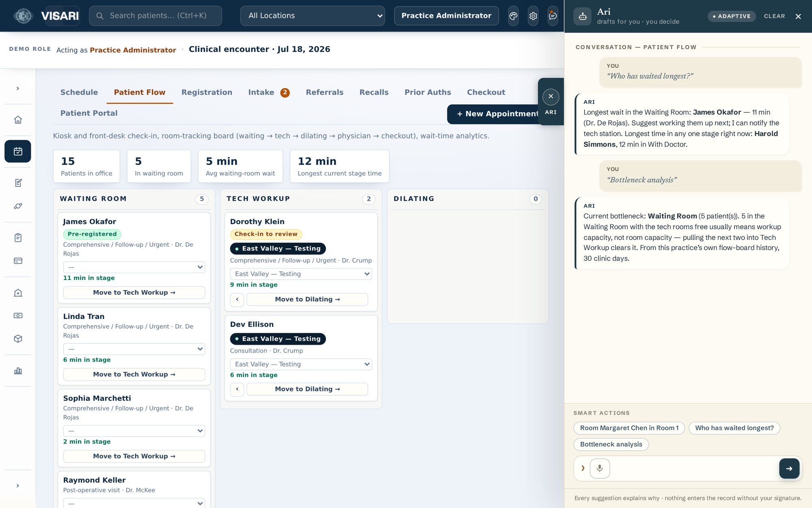
Task: Open the Patient Portal tab
Action: tap(89, 113)
